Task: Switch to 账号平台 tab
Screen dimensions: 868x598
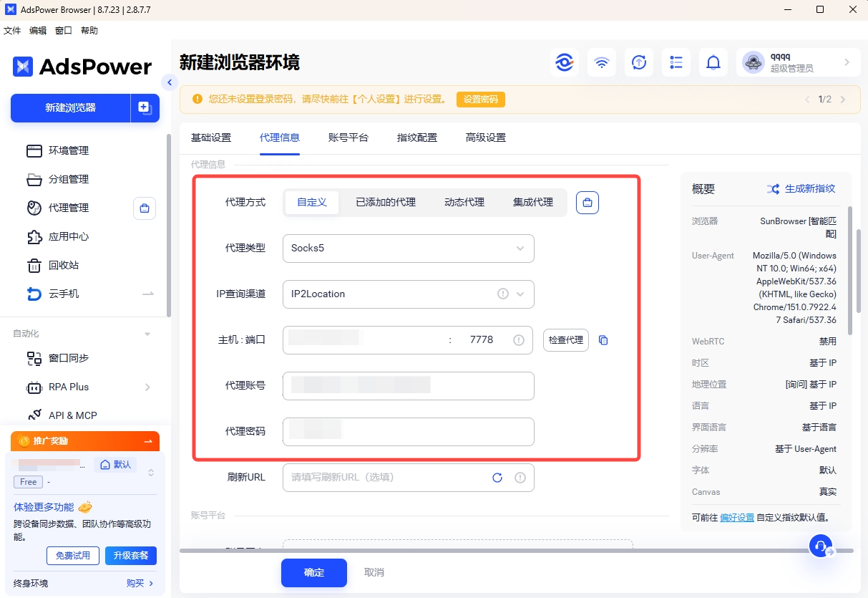Action: (348, 138)
